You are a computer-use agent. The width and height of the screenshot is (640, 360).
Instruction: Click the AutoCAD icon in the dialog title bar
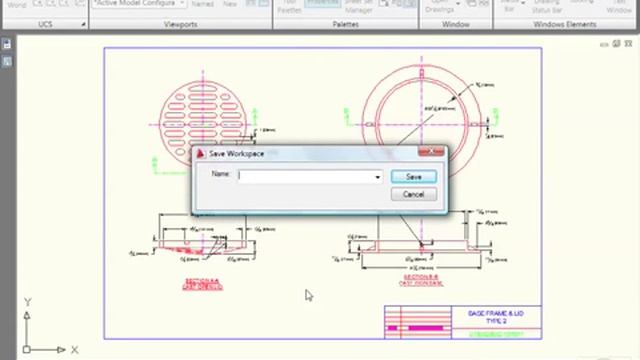(200, 153)
